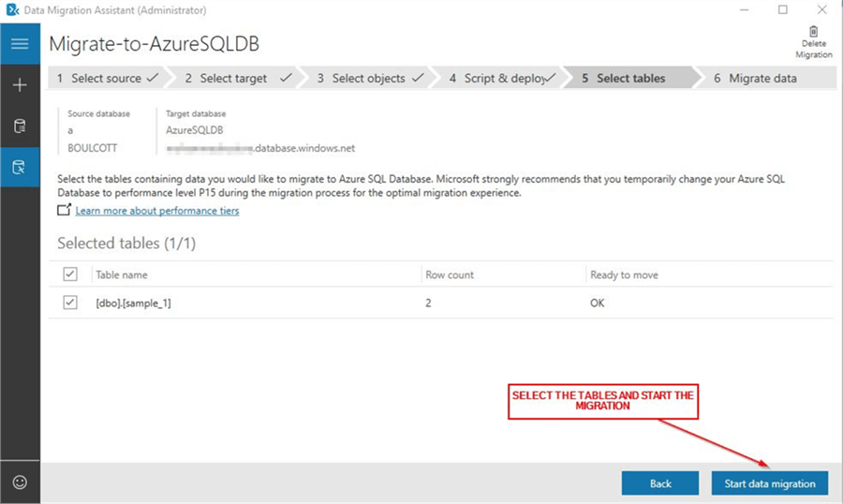Toggle the select-all tables checkbox
Screen dimensions: 843x504
tap(70, 274)
